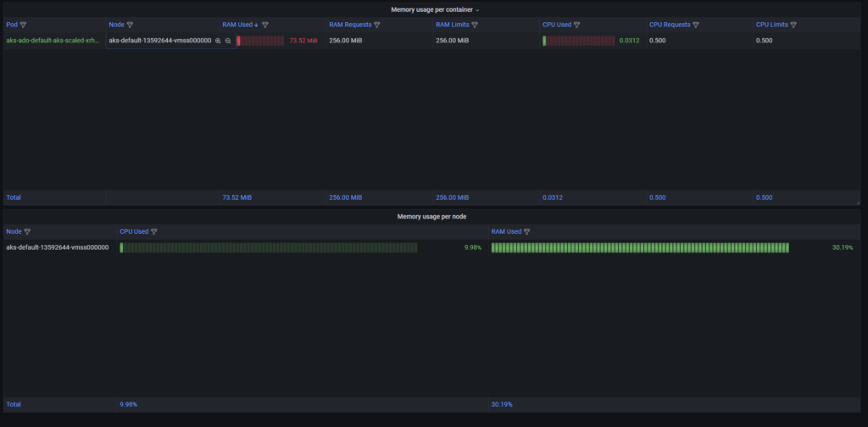Click the 73.52 MiB total footer value

(237, 197)
